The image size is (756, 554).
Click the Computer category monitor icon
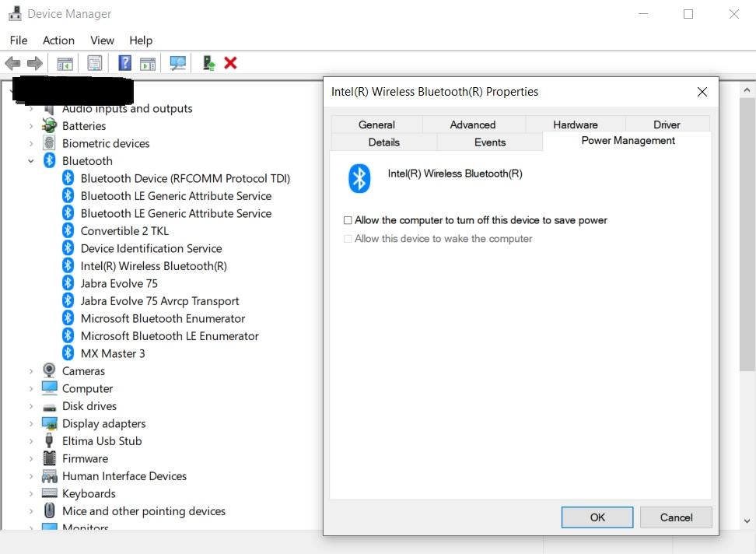(x=50, y=388)
